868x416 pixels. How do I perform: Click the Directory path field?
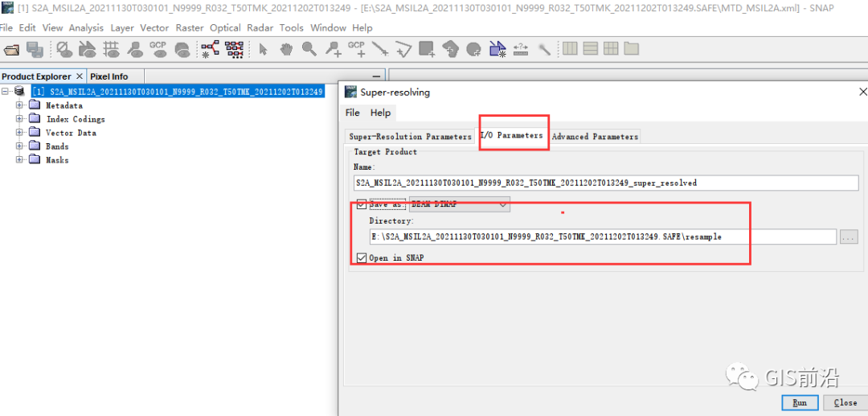point(603,237)
